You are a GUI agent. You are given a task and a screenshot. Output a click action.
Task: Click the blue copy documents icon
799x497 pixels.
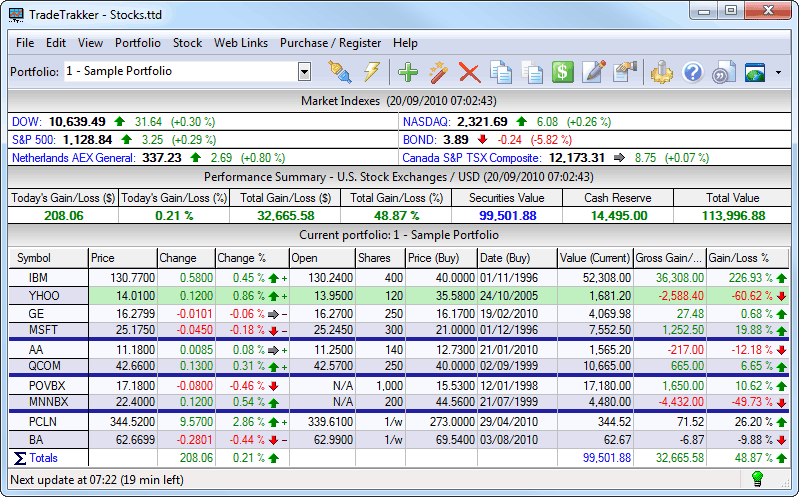[x=501, y=72]
